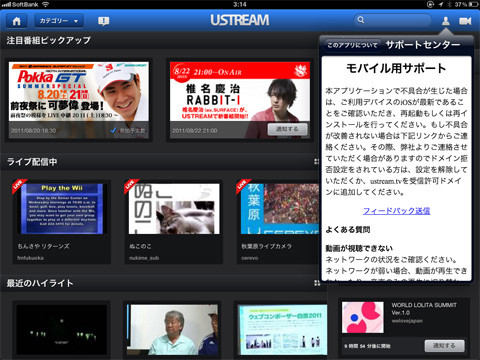Screen dimensions: 480x360
Task: Select the サポートセンター popover title
Action: pos(423,44)
